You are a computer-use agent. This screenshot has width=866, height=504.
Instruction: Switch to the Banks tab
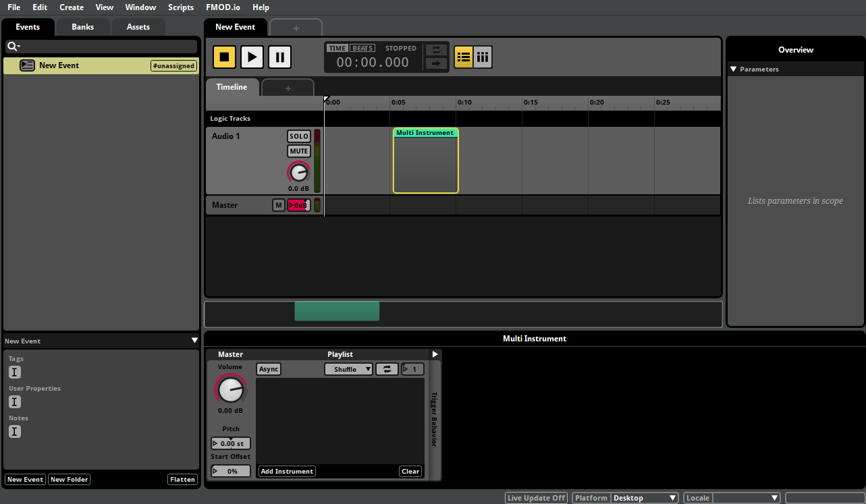point(82,26)
